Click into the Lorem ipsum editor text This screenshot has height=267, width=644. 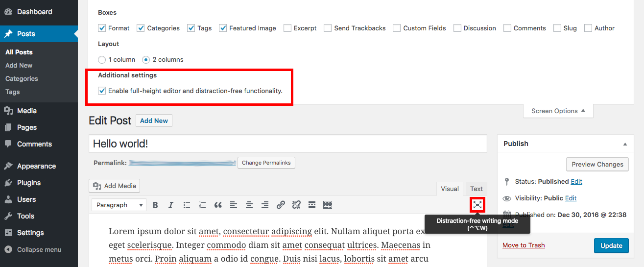270,244
